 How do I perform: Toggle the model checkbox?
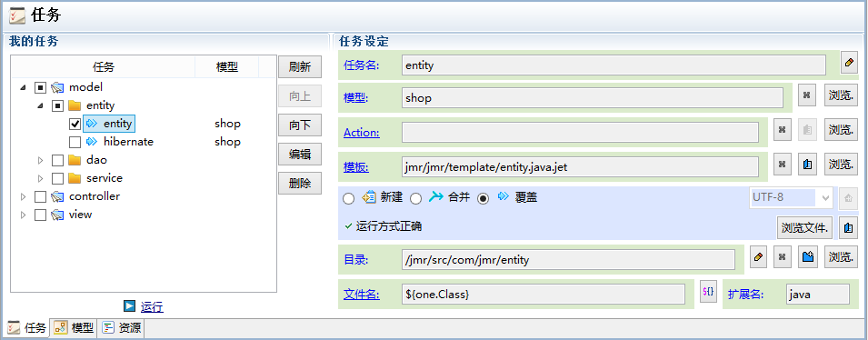40,87
